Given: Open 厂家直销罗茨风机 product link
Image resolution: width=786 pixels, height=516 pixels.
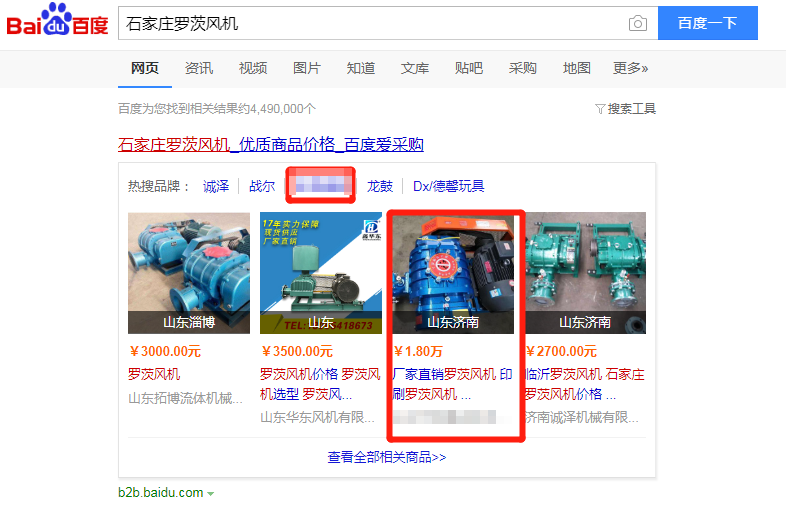Looking at the screenshot, I should pos(452,384).
